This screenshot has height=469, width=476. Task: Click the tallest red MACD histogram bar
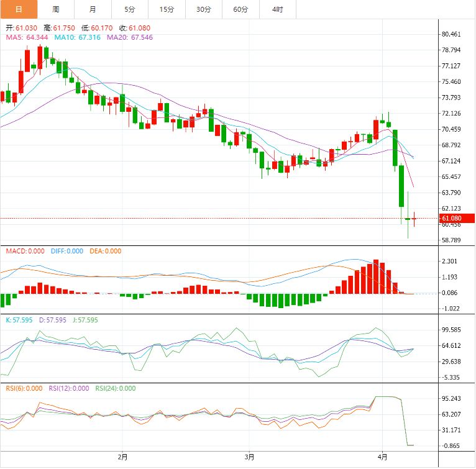click(376, 276)
